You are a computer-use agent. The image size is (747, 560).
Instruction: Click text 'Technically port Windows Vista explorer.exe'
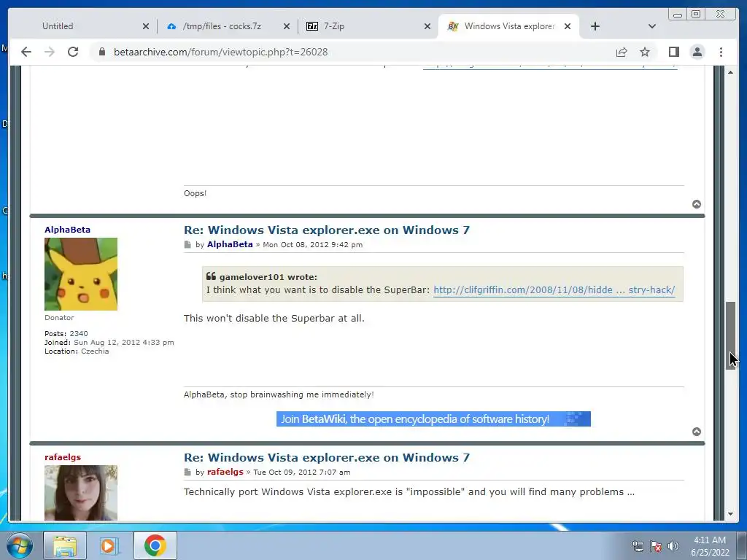pyautogui.click(x=409, y=492)
